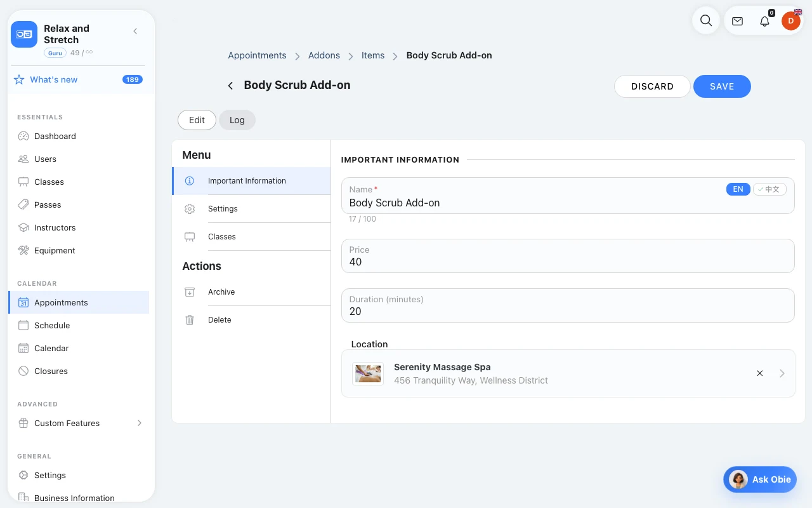The image size is (812, 508).
Task: Choose the Archive action
Action: 251,292
